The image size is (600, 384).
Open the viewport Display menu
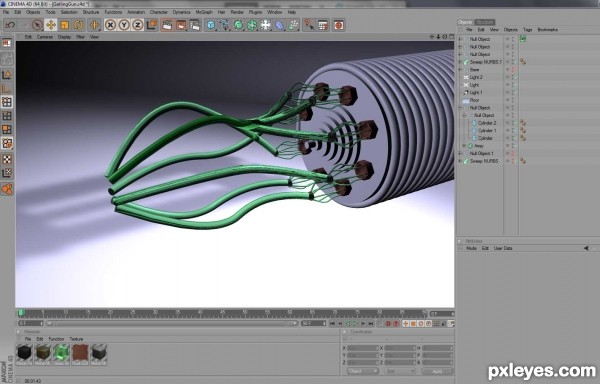64,37
